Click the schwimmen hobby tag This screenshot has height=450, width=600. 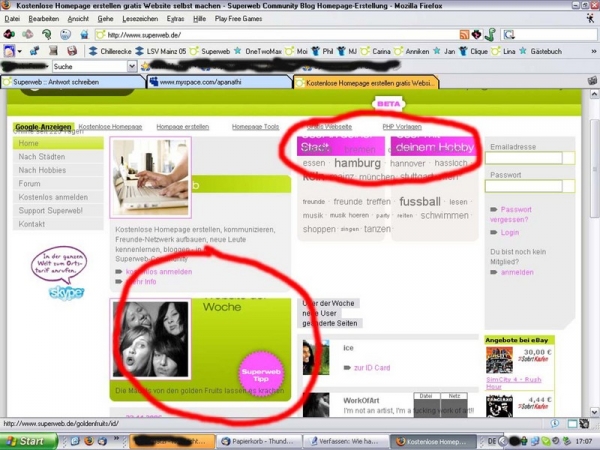click(444, 215)
